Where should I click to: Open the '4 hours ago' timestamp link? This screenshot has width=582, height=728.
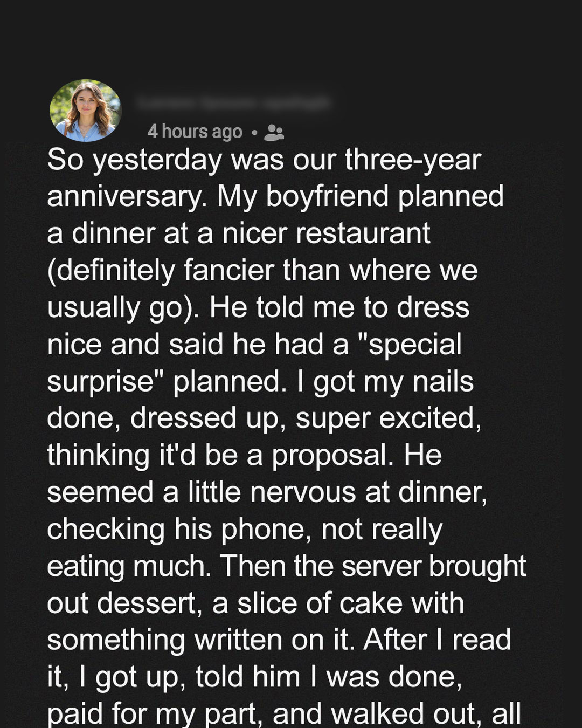pos(195,132)
